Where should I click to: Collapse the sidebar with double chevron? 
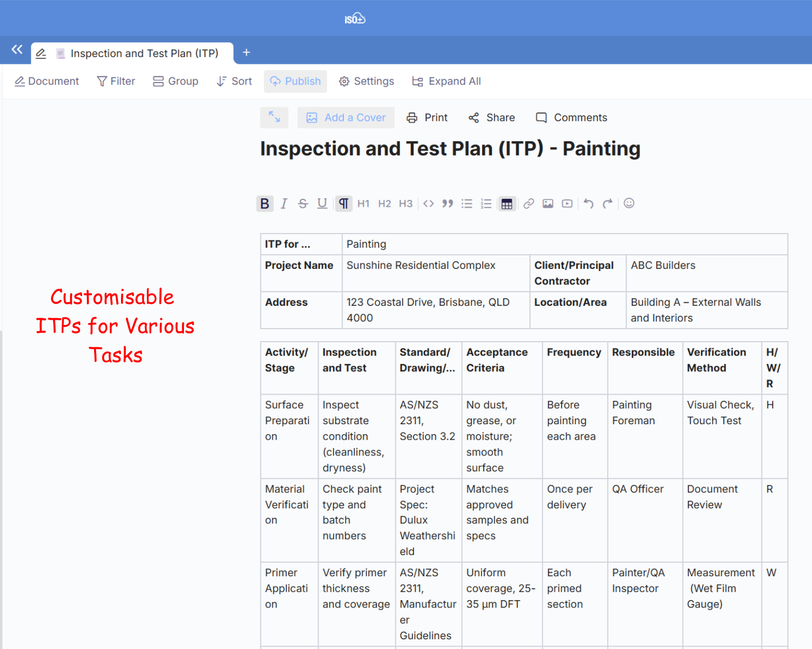click(17, 49)
